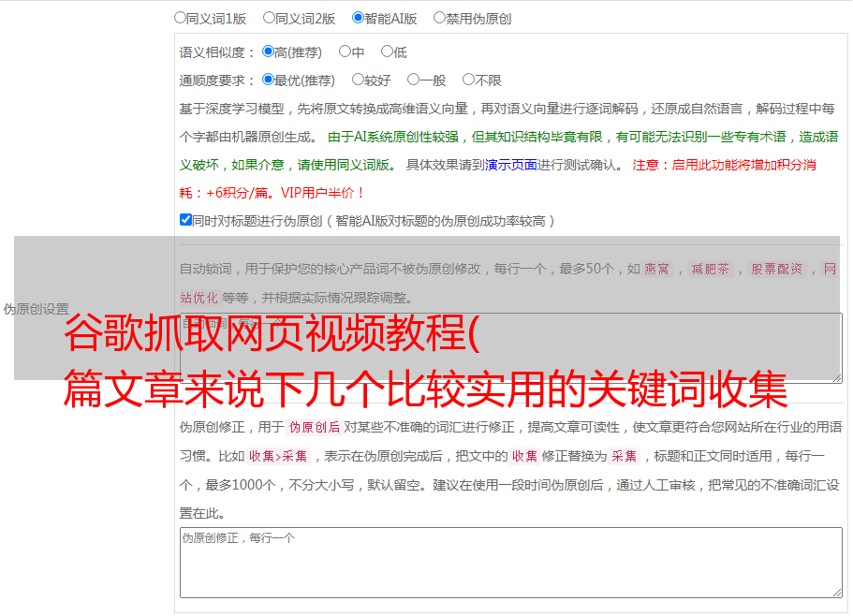This screenshot has height=616, width=853.
Task: Click the 收集>采集 example tag
Action: tap(278, 456)
